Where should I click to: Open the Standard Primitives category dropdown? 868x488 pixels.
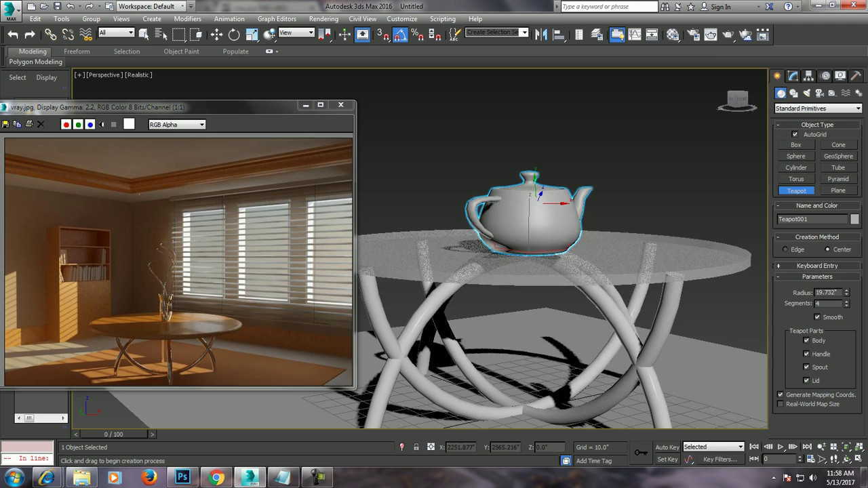(818, 108)
